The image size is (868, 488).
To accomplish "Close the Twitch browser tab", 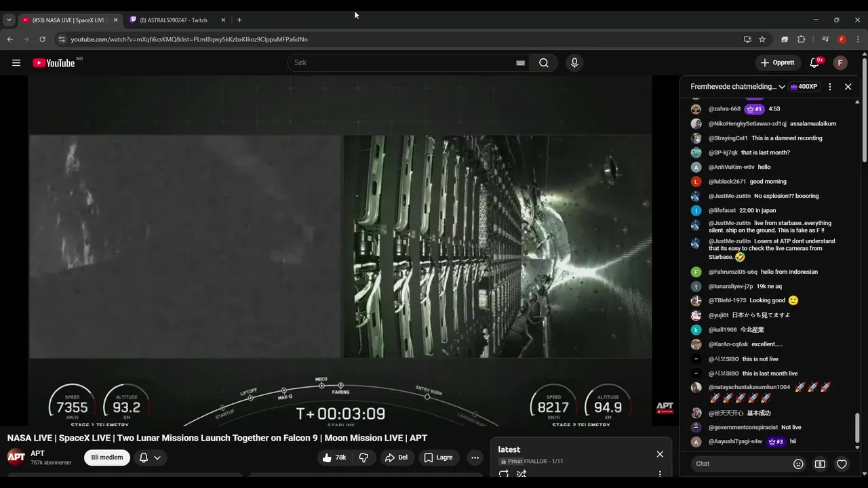I will [x=223, y=20].
